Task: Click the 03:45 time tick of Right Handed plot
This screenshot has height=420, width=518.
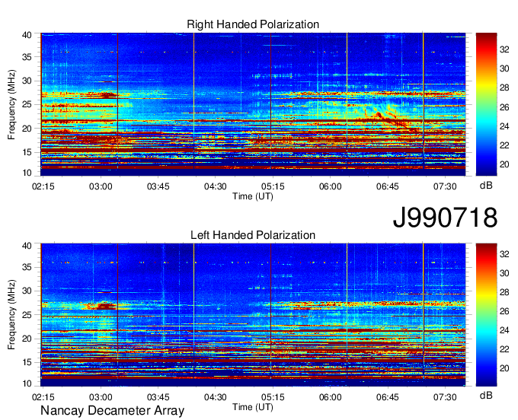Action: [x=158, y=186]
